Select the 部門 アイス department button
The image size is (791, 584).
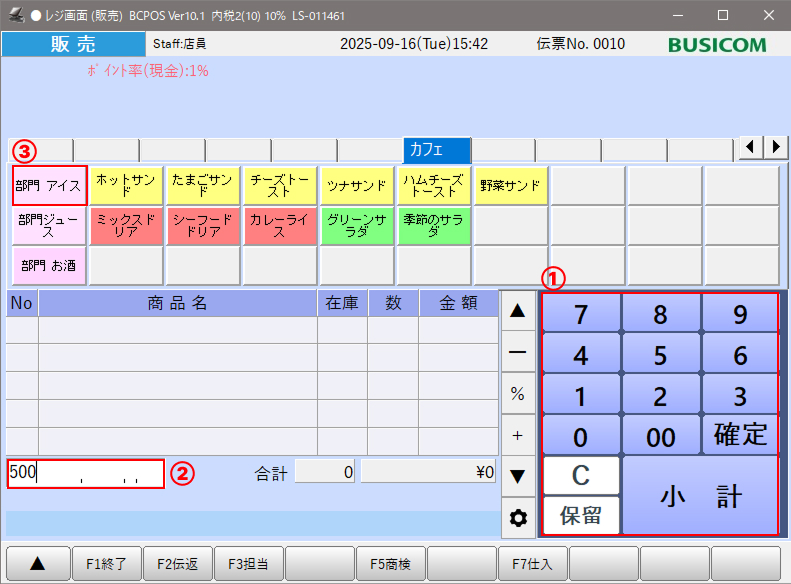pyautogui.click(x=49, y=186)
